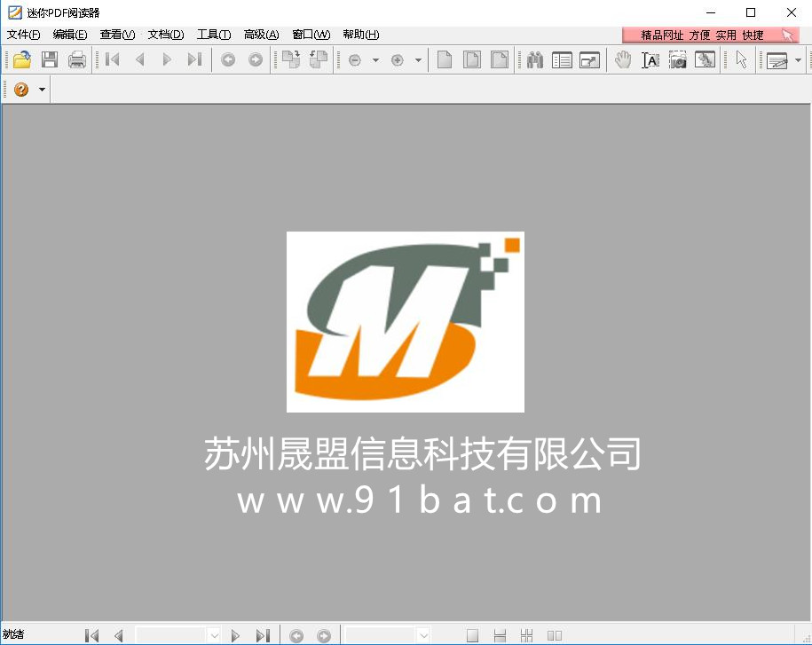Select the Hand tool
This screenshot has width=812, height=645.
(x=623, y=59)
